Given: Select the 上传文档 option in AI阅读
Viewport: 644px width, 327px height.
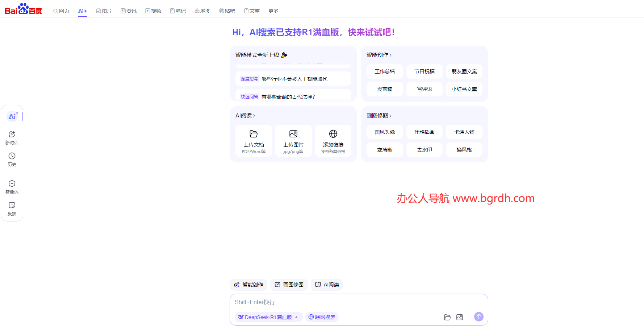Looking at the screenshot, I should click(x=254, y=141).
